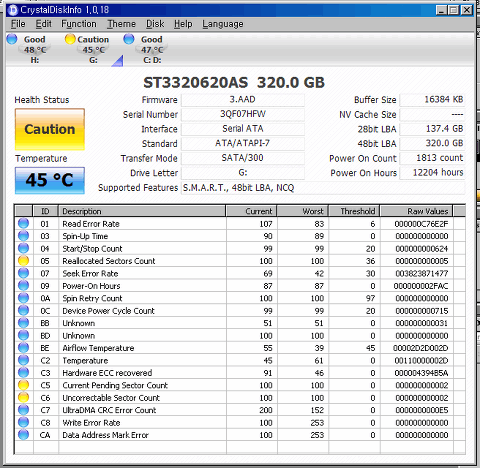Image resolution: width=480 pixels, height=468 pixels.
Task: Click the B8 Unknown row status icon
Action: click(23, 323)
